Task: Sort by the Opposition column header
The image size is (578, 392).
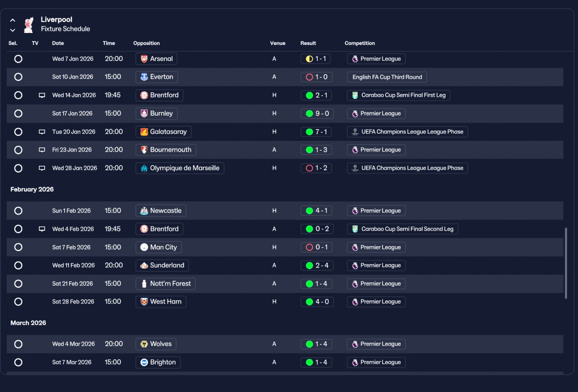Action: point(146,43)
